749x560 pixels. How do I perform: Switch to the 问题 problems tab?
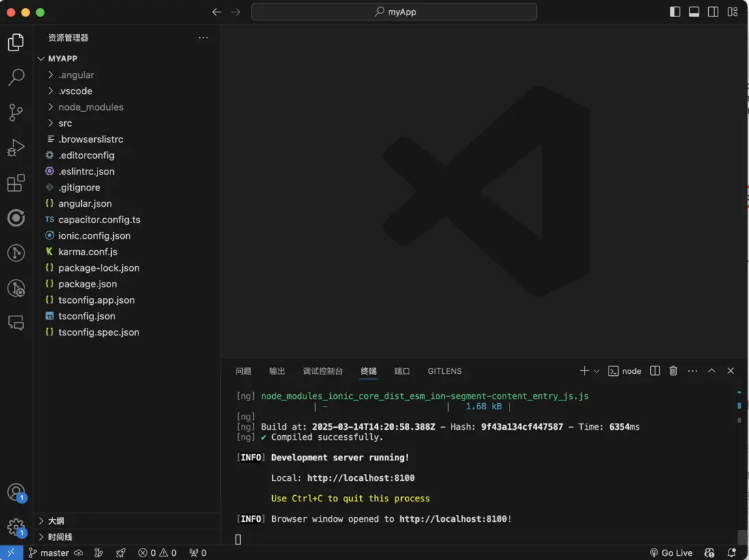pos(243,371)
